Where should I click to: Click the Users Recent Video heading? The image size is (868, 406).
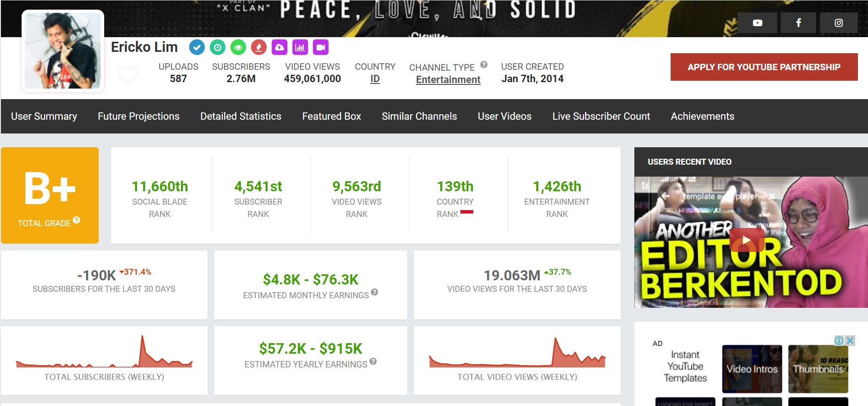pyautogui.click(x=689, y=162)
